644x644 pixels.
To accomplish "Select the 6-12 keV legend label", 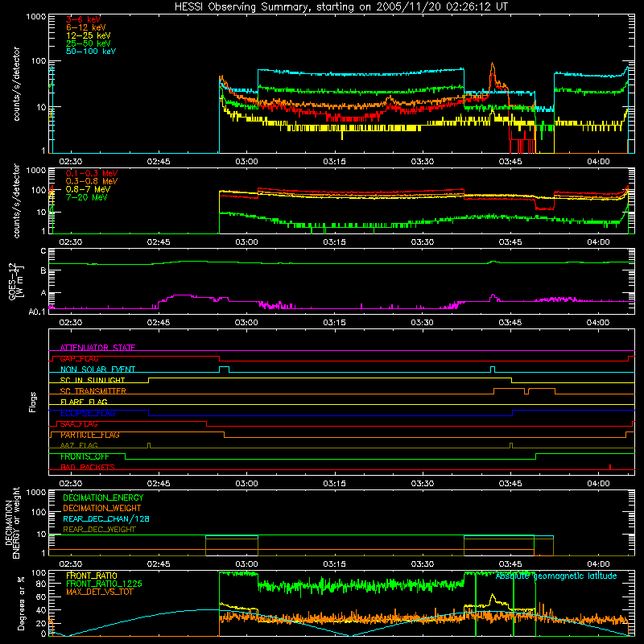I will point(86,27).
